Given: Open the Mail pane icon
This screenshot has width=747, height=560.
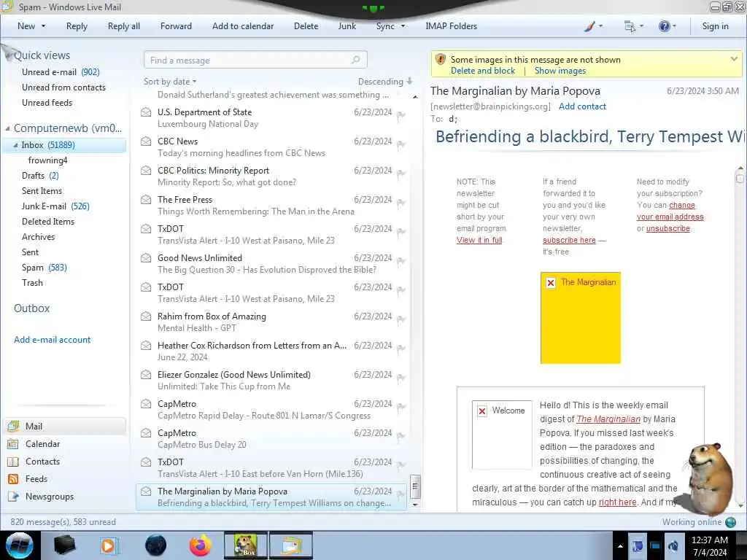Looking at the screenshot, I should 13,426.
